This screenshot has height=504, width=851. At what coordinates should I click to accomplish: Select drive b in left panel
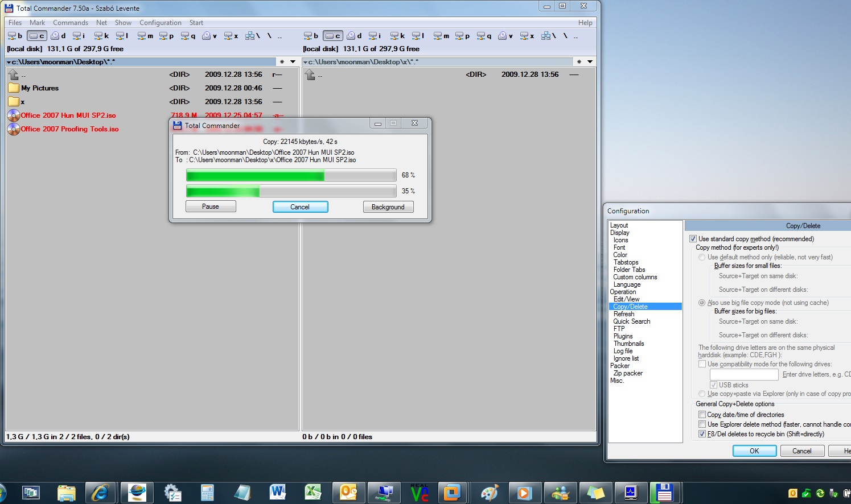click(15, 35)
